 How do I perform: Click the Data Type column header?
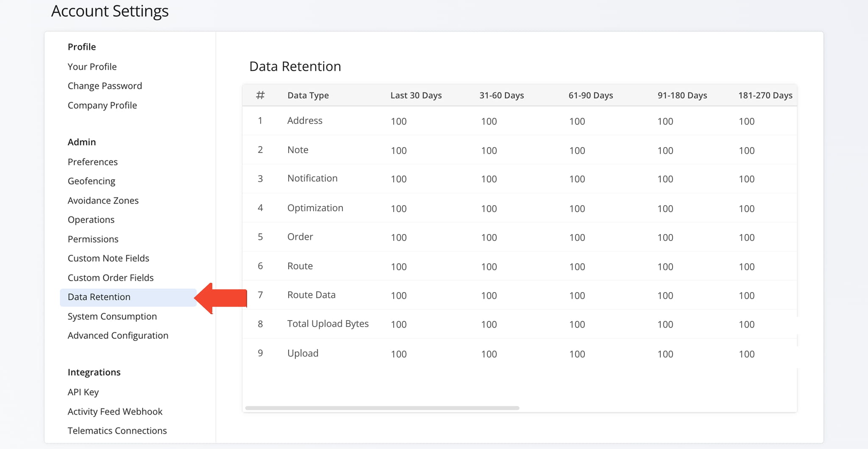308,95
